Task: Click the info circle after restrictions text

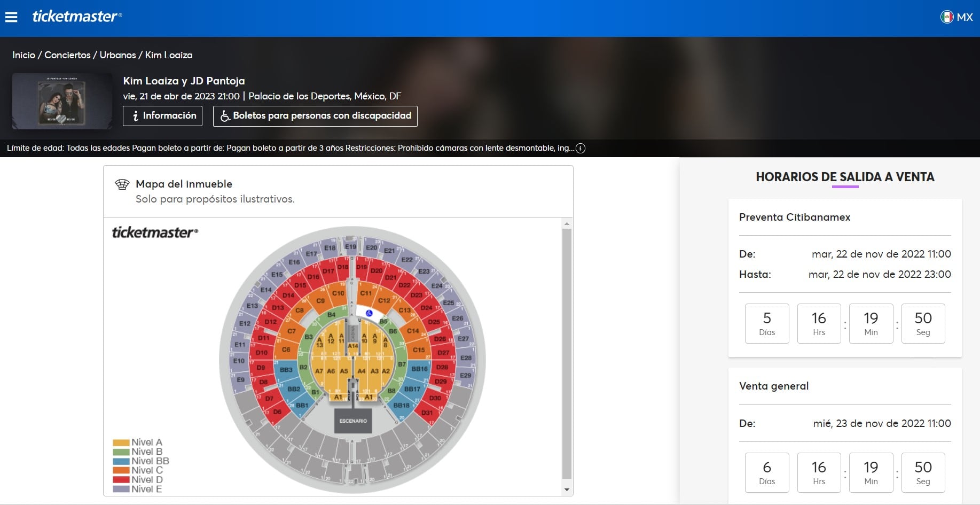Action: pyautogui.click(x=581, y=149)
